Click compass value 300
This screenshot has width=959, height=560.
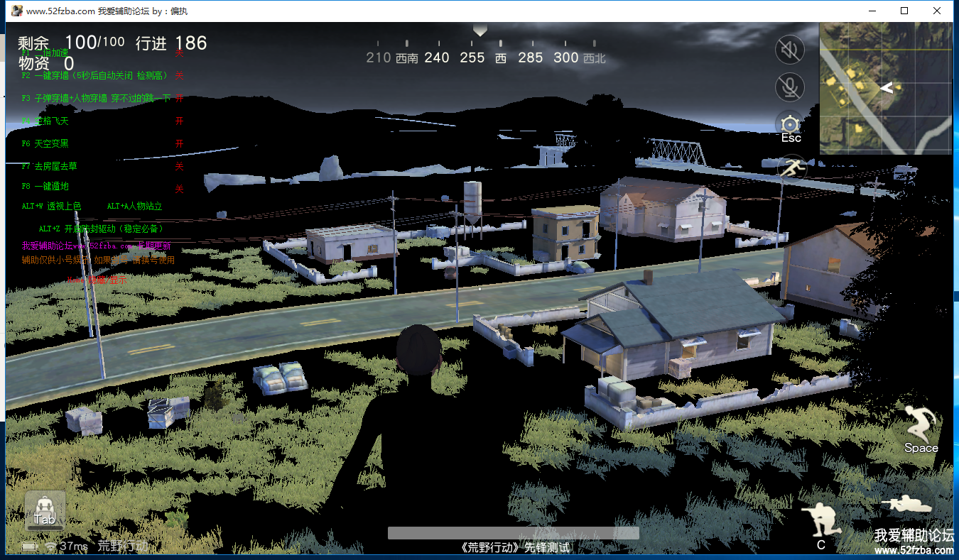pos(566,57)
